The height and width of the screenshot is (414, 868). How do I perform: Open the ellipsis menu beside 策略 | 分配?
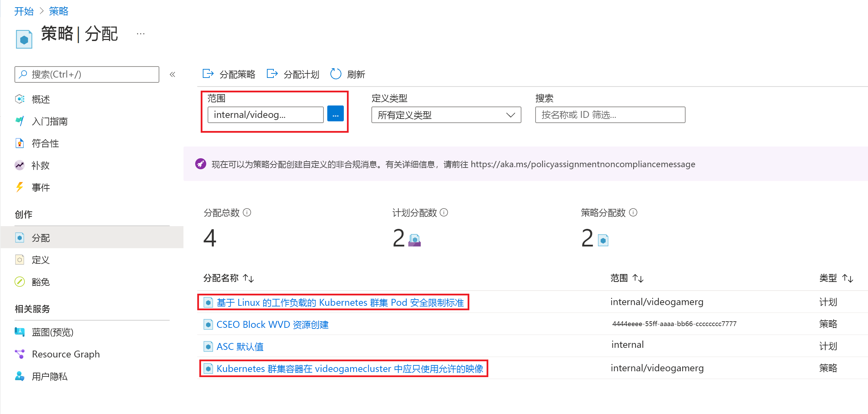(141, 34)
